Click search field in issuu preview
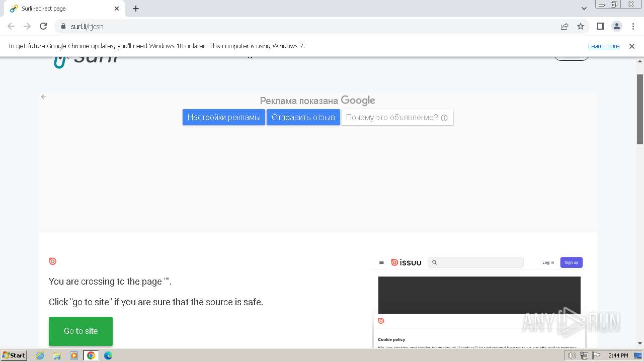The height and width of the screenshot is (362, 644). (475, 262)
